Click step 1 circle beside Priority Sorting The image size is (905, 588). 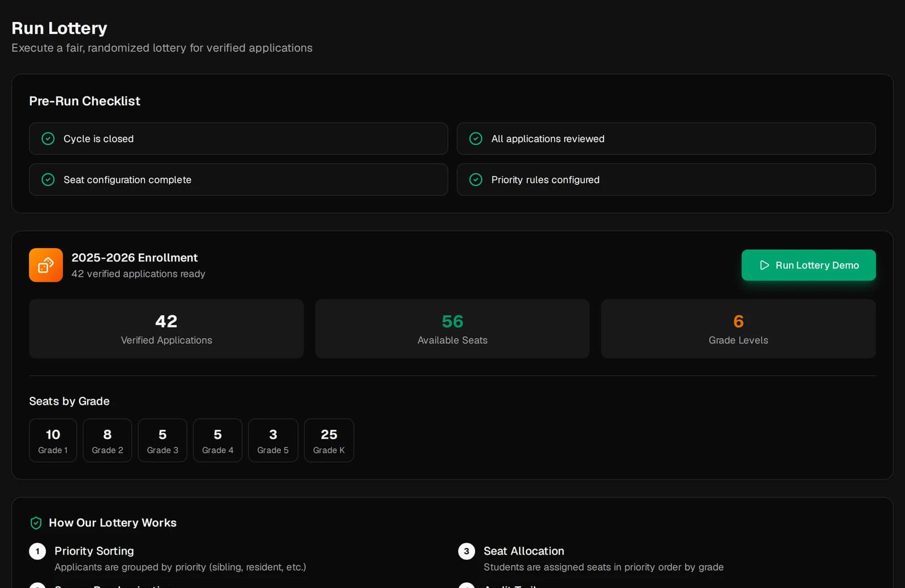point(37,551)
